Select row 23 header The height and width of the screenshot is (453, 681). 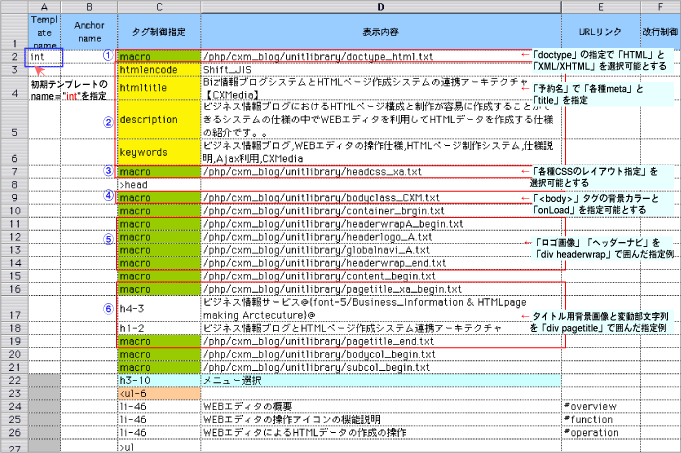(x=14, y=393)
